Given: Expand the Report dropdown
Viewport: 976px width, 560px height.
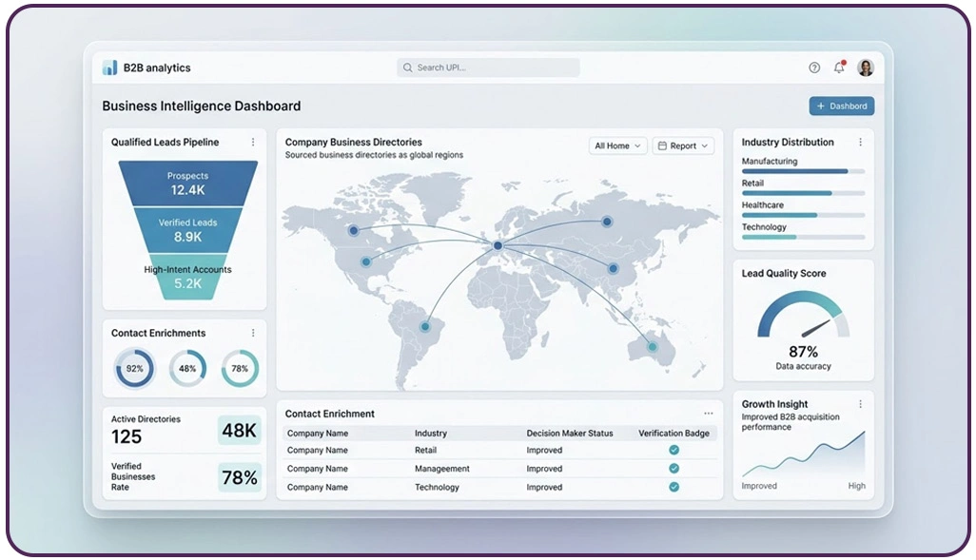Looking at the screenshot, I should (x=683, y=145).
